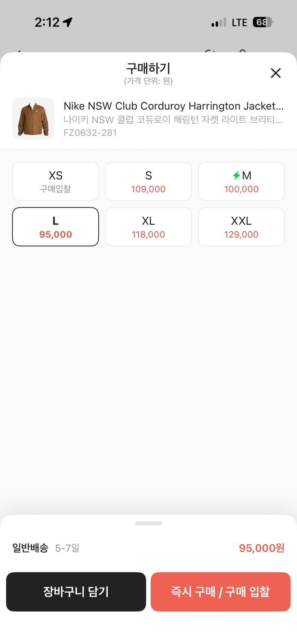Tap the green lightning fast-delivery icon

(x=236, y=175)
